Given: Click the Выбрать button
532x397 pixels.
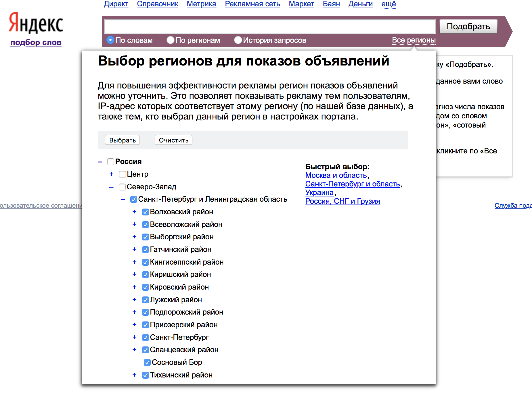Looking at the screenshot, I should point(123,140).
